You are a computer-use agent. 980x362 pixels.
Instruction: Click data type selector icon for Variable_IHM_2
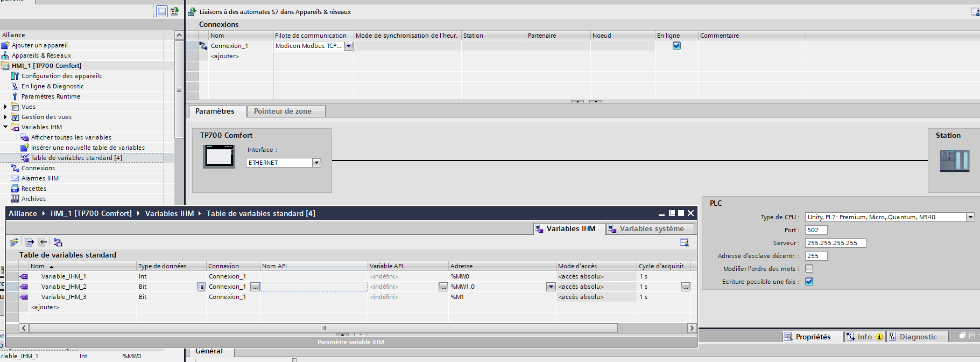pos(201,287)
